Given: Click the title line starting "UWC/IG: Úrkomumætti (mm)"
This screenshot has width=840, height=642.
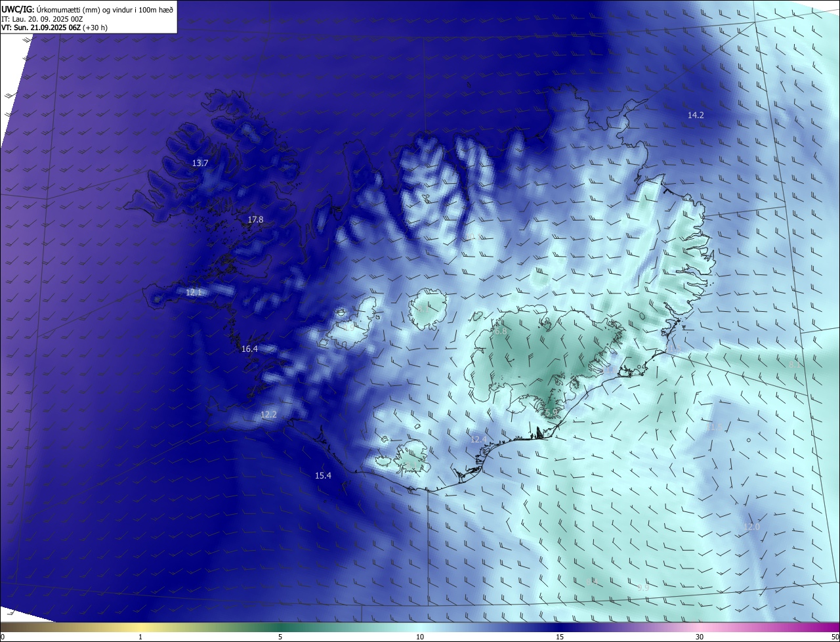Looking at the screenshot, I should [87, 9].
